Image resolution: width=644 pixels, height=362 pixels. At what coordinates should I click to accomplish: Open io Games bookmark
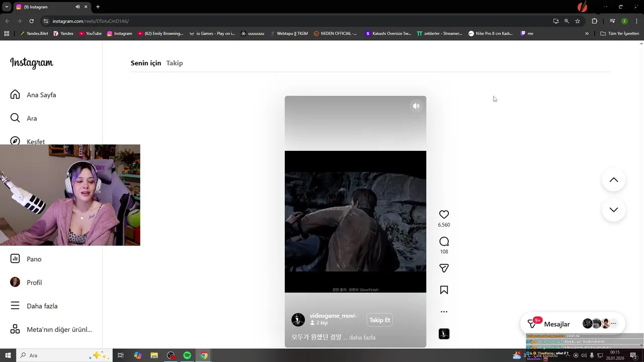(x=212, y=34)
